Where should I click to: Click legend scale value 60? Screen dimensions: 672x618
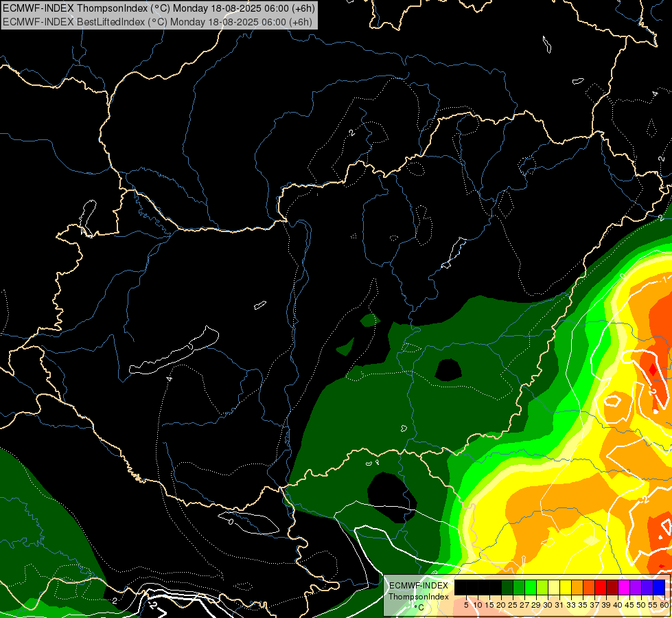[664, 605]
